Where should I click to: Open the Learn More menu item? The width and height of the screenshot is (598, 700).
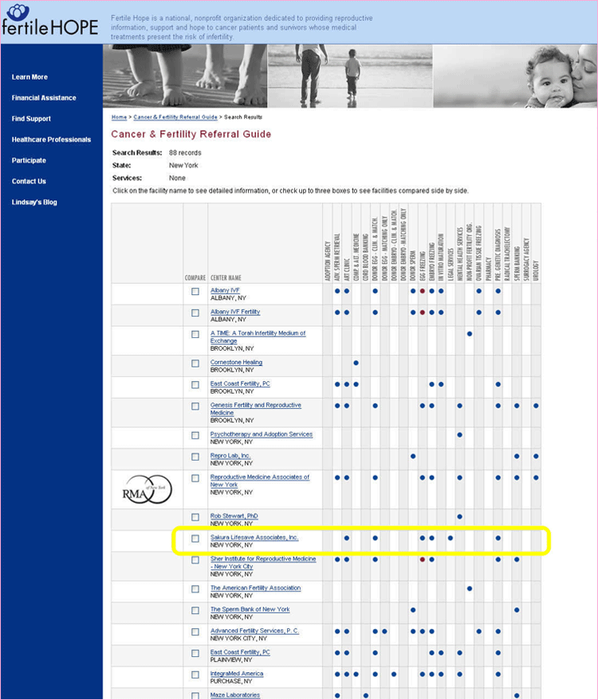coord(30,77)
